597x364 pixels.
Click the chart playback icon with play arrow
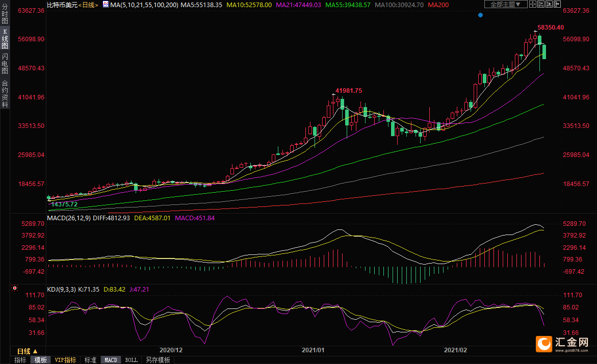[549, 4]
